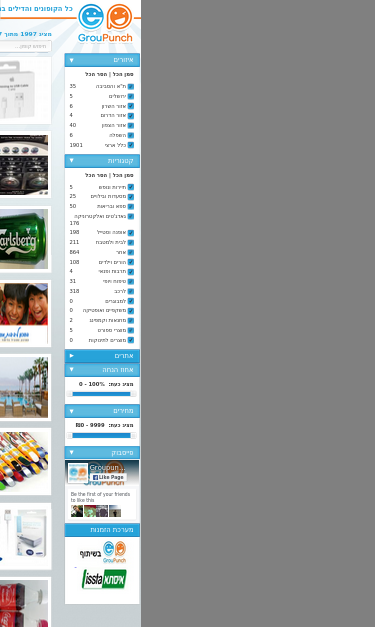Click the discount slider's left handle
The width and height of the screenshot is (375, 627).
[x=70, y=394]
